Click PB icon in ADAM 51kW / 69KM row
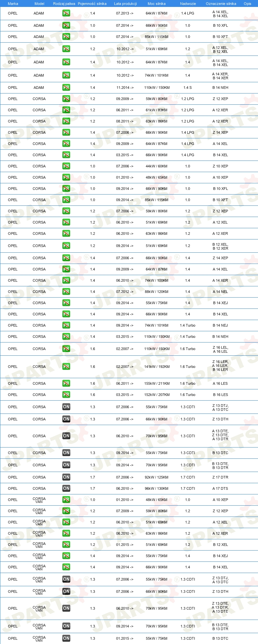This screenshot has width=258, height=644. pos(66,49)
